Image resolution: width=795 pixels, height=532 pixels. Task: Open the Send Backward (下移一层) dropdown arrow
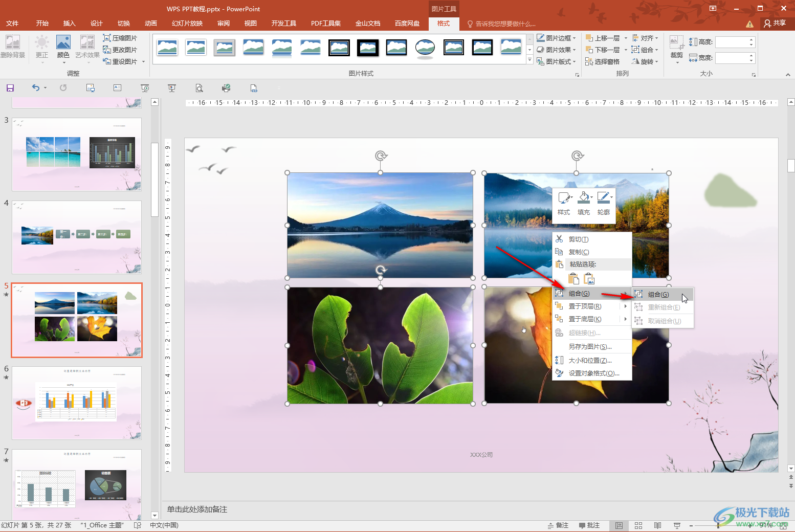(x=626, y=50)
